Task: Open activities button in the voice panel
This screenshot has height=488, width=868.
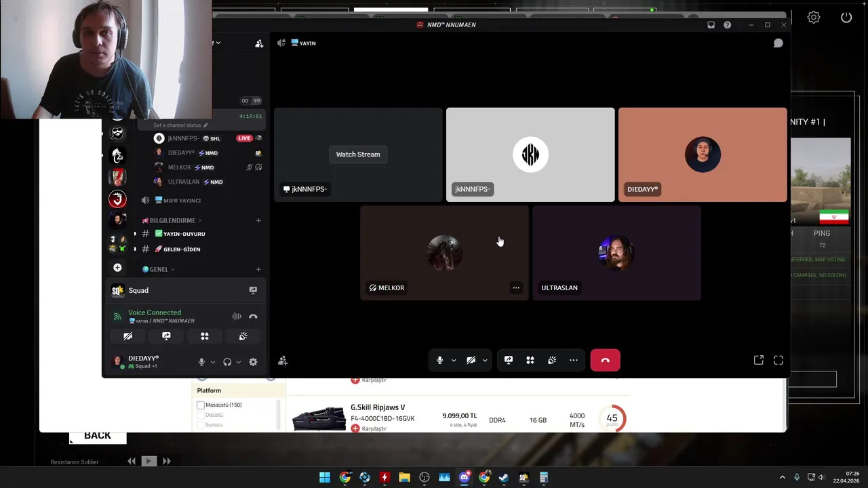Action: 205,336
